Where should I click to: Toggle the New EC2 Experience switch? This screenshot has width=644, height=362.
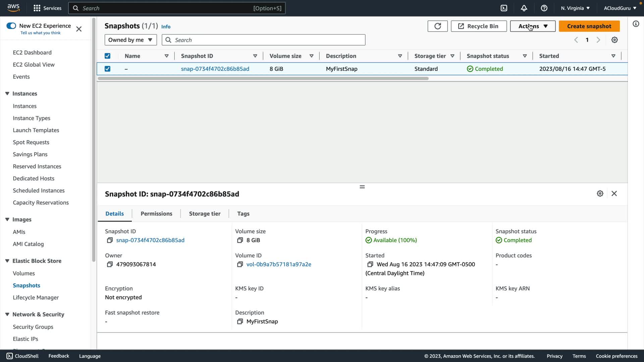(x=11, y=26)
